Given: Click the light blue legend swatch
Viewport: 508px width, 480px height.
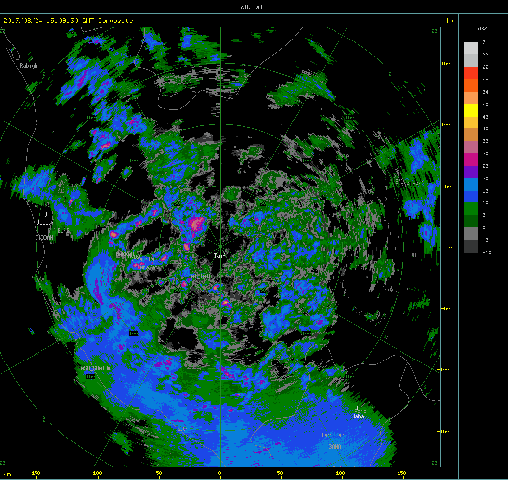Looking at the screenshot, I should tap(471, 184).
